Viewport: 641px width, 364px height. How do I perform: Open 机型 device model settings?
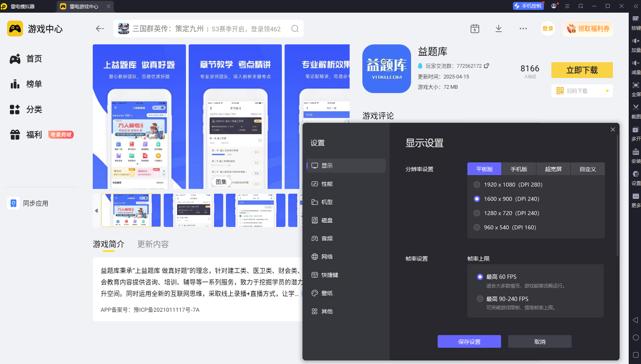(x=346, y=202)
